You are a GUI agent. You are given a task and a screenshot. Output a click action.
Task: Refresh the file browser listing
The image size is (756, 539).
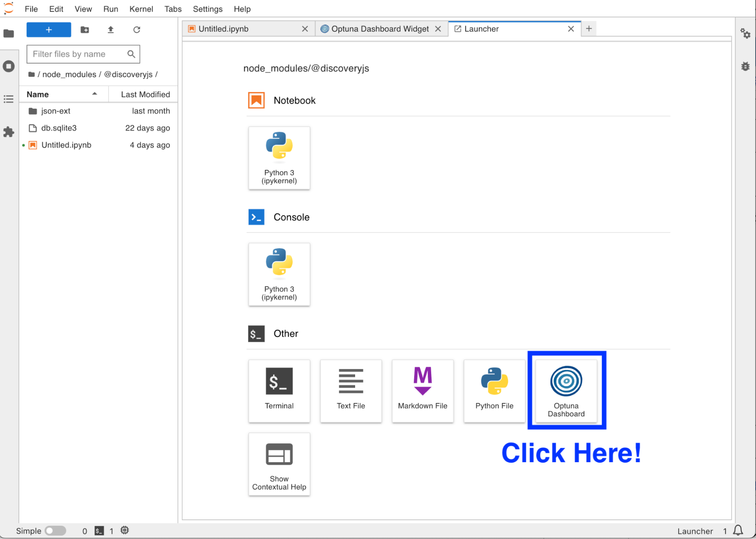pos(137,30)
